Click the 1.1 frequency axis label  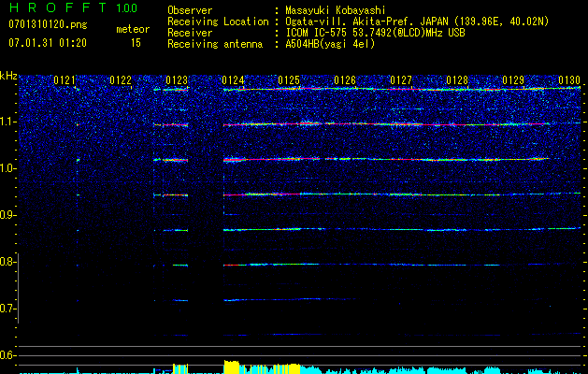pos(7,122)
